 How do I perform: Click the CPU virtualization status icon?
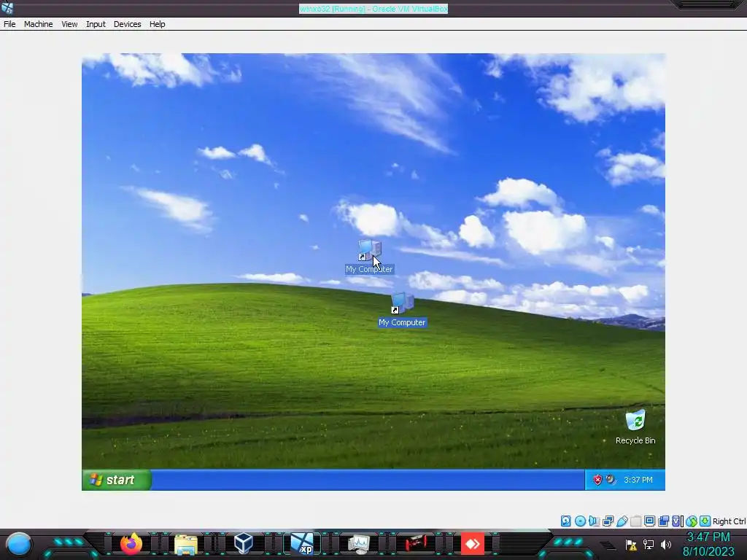click(x=677, y=521)
